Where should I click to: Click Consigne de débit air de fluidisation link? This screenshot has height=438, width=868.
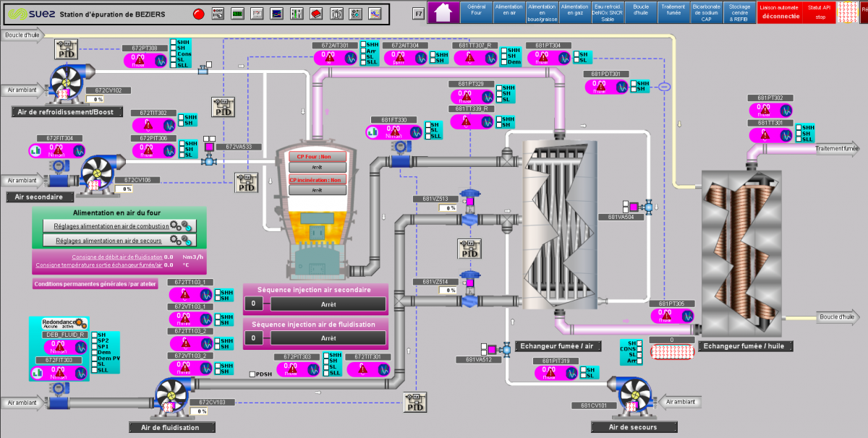pyautogui.click(x=116, y=257)
